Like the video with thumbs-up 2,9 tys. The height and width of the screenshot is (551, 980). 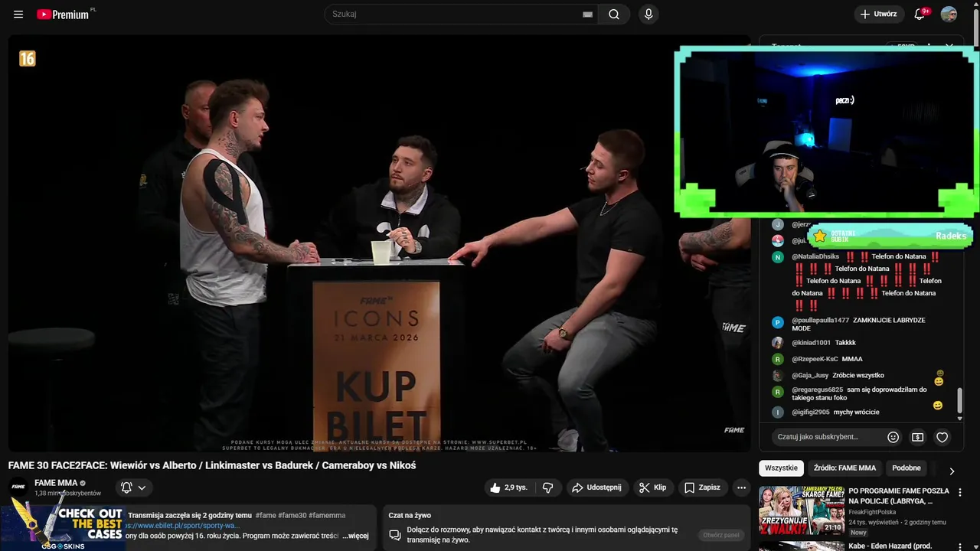508,487
